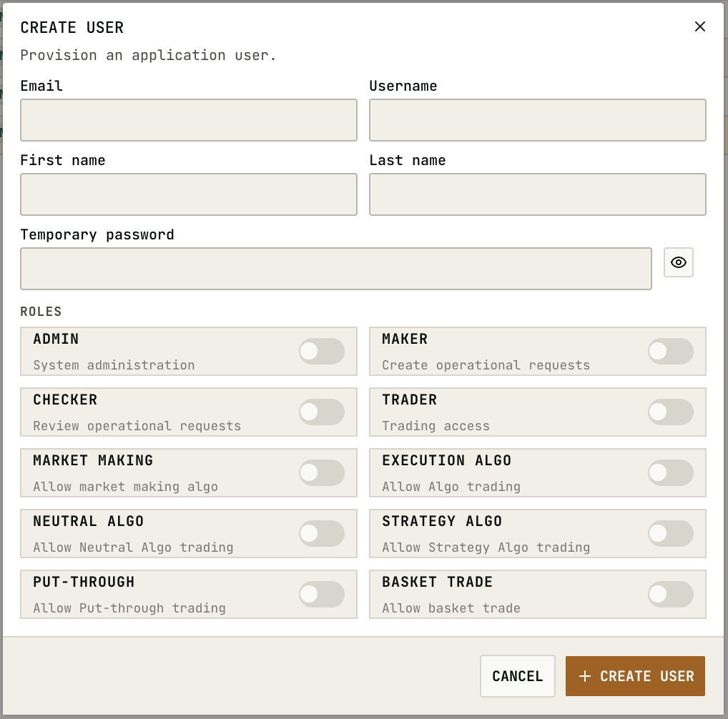728x719 pixels.
Task: Click the "Create operational requests" text
Action: (486, 365)
